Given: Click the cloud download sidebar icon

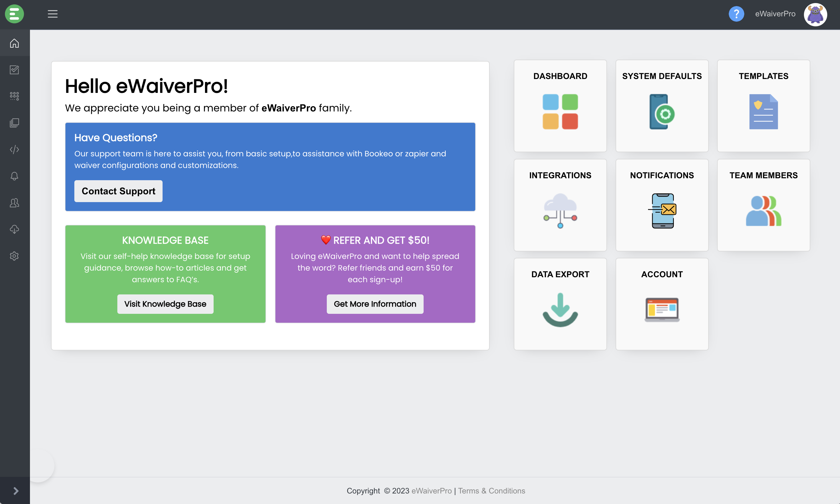Looking at the screenshot, I should pyautogui.click(x=14, y=229).
